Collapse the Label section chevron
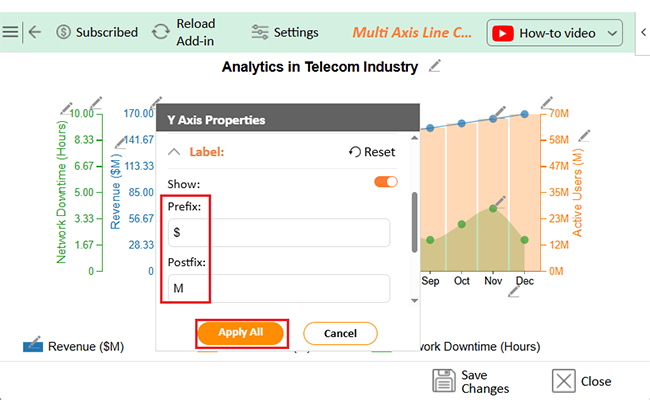650x412 pixels. (174, 152)
